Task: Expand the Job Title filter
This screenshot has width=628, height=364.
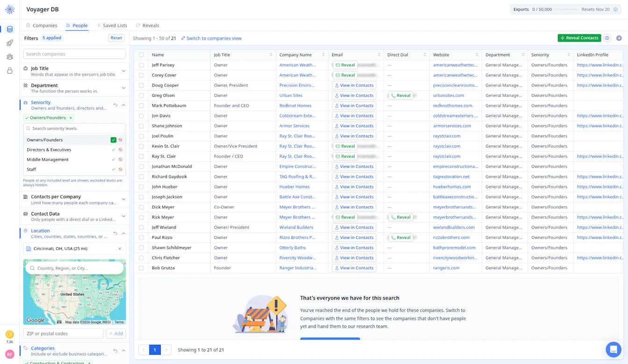Action: [123, 71]
